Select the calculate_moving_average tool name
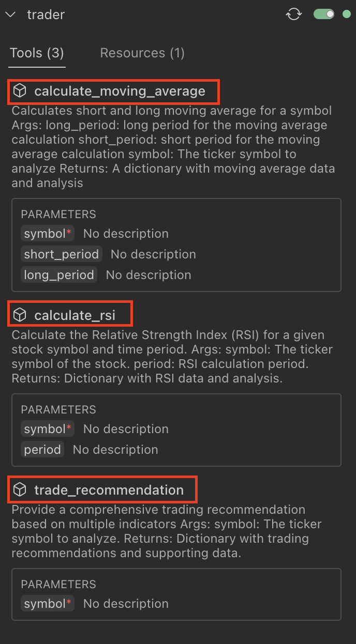 click(x=120, y=91)
